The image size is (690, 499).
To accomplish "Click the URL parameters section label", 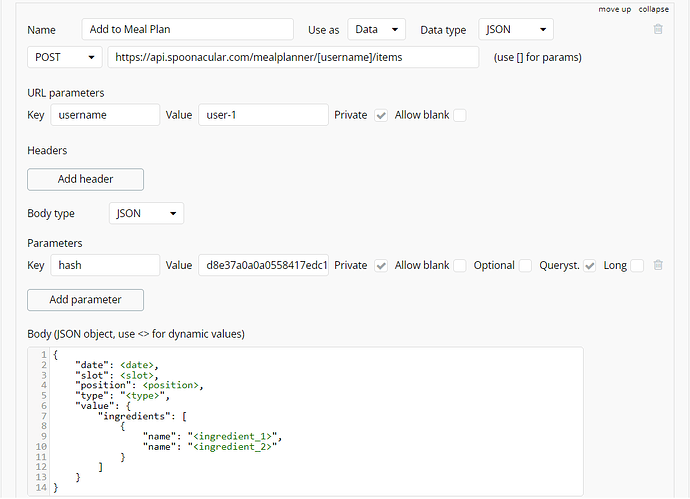I will pyautogui.click(x=66, y=93).
